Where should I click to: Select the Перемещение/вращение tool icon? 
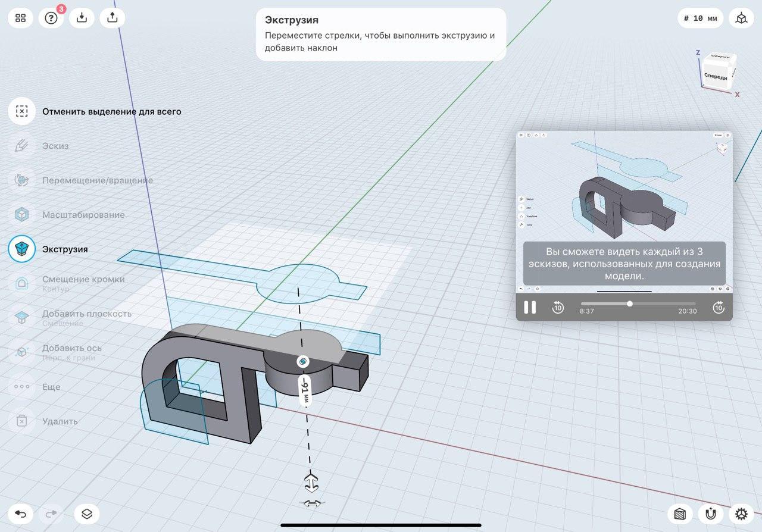click(x=22, y=180)
